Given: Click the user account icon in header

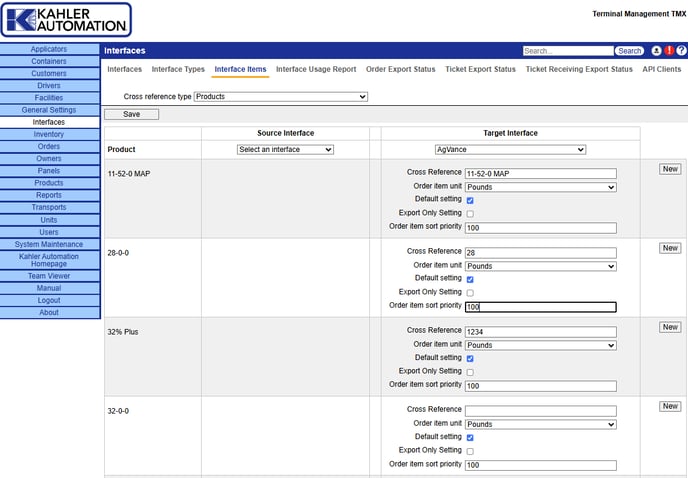Looking at the screenshot, I should tap(656, 51).
